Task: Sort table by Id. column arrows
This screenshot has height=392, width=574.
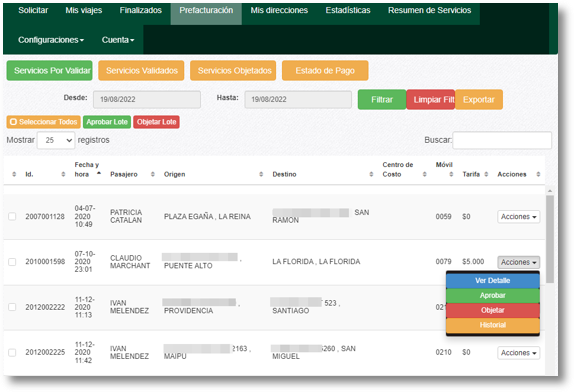Action: click(x=63, y=174)
